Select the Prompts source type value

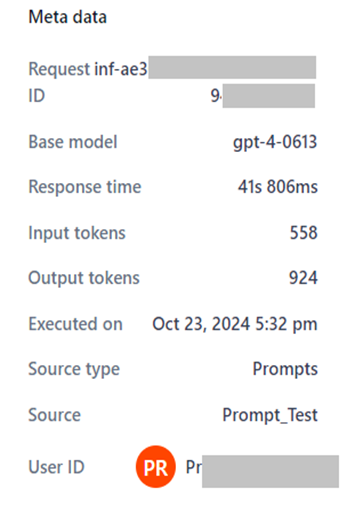coord(285,369)
